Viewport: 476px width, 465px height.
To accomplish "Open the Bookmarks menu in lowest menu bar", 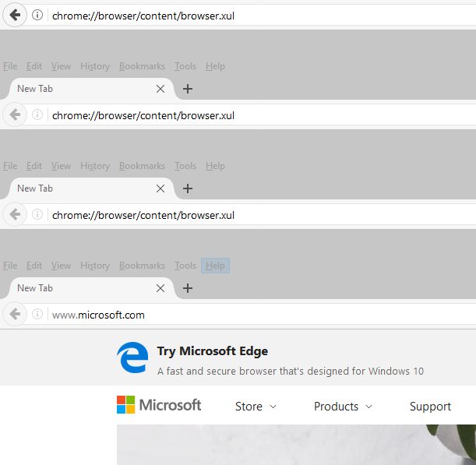I will pyautogui.click(x=142, y=266).
